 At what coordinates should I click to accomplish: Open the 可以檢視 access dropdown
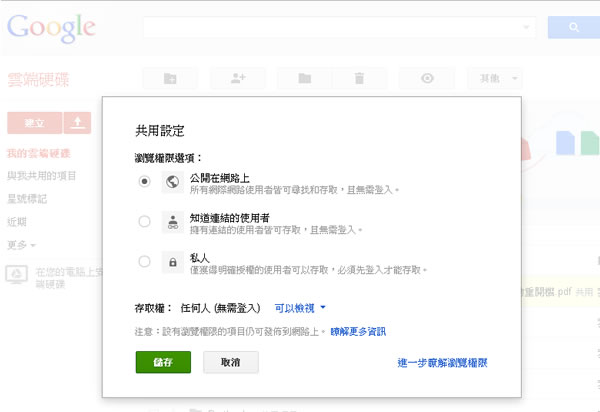click(x=300, y=308)
